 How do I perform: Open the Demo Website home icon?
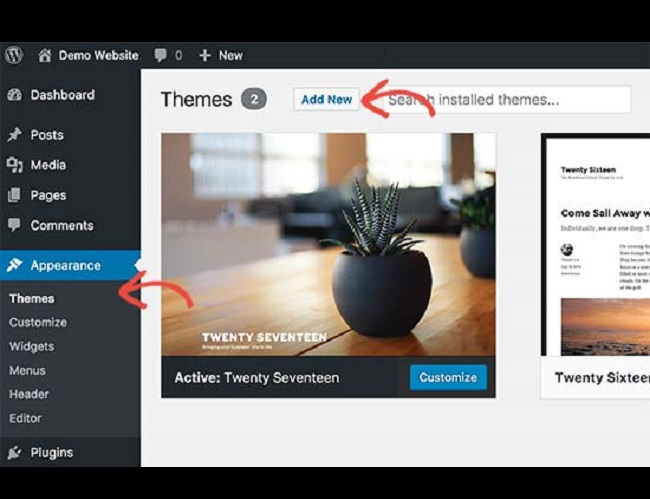click(x=44, y=55)
